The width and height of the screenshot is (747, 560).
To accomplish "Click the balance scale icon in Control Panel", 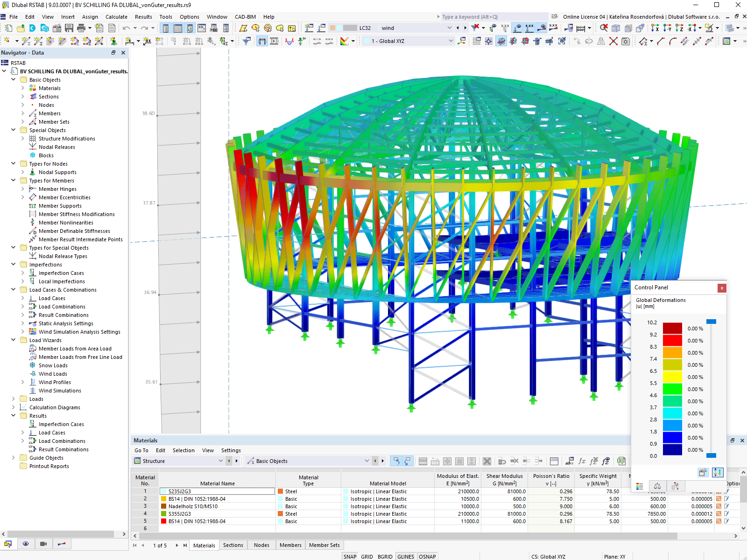I will click(x=657, y=486).
